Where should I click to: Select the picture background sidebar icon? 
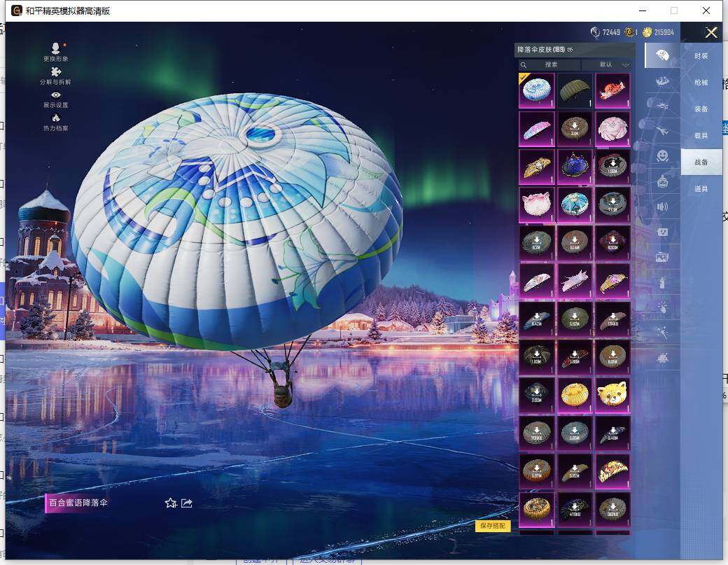coord(662,257)
